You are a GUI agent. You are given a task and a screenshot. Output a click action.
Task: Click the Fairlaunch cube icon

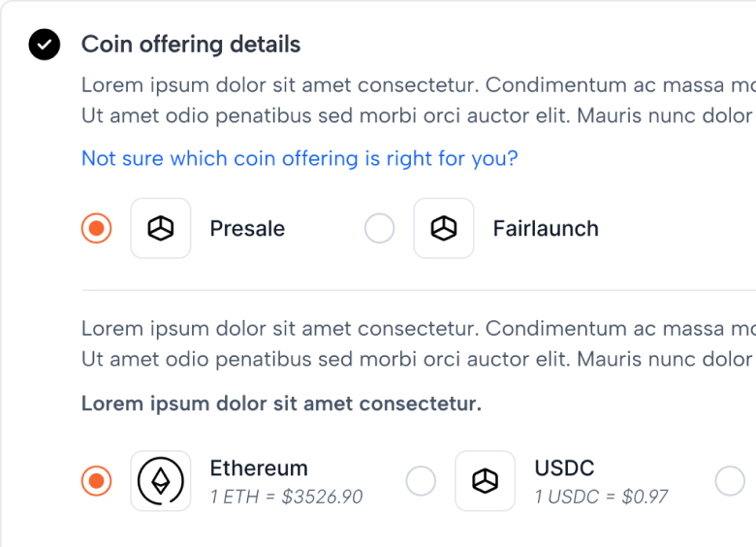[x=444, y=228]
